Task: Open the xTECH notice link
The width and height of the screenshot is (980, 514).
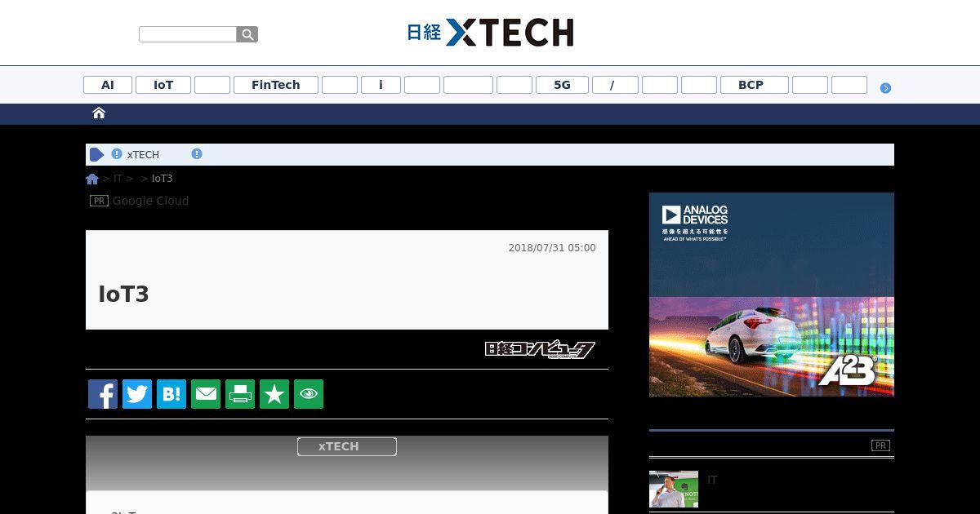Action: pos(143,155)
